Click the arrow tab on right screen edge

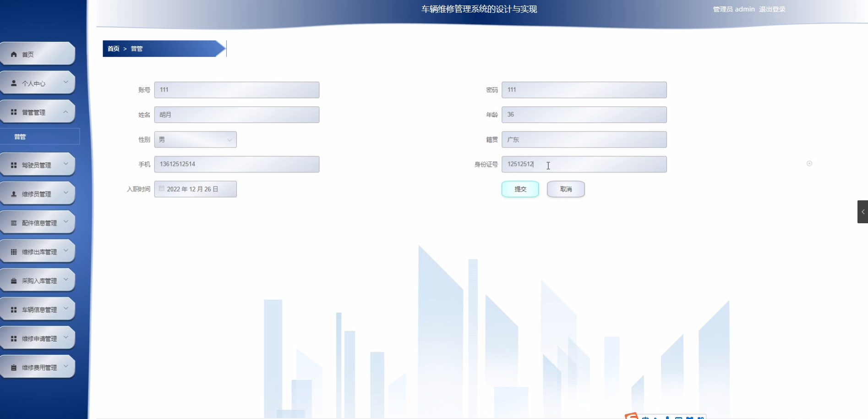point(863,212)
